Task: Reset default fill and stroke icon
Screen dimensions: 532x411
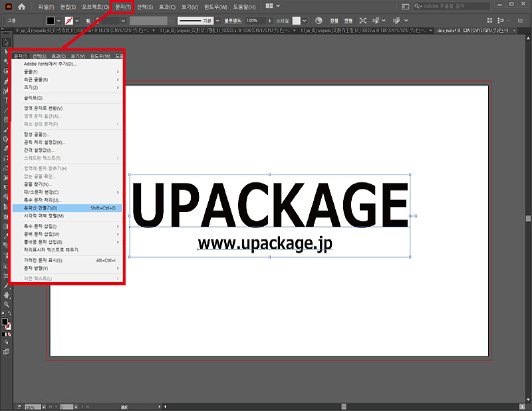Action: (3, 314)
